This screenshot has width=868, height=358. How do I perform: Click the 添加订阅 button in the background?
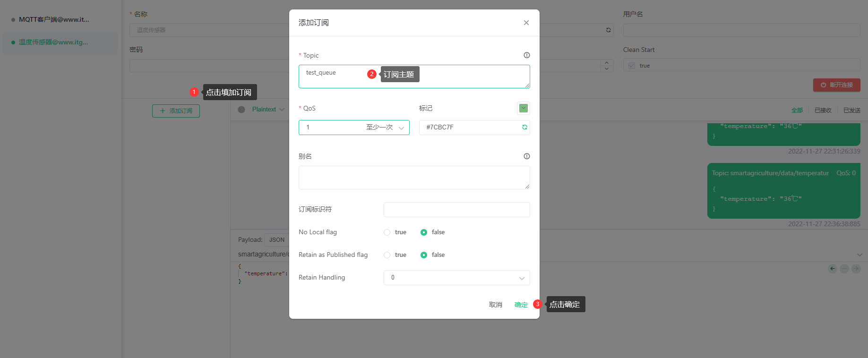pos(176,111)
